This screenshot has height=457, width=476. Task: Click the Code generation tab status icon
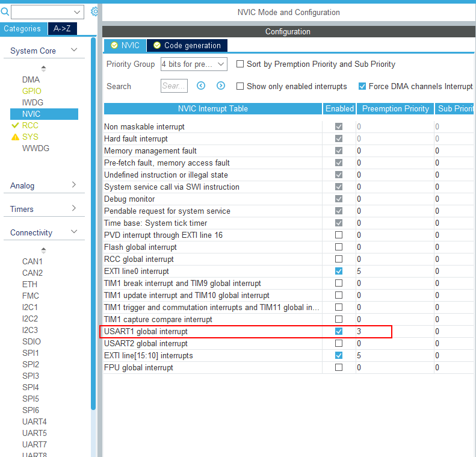tap(157, 45)
